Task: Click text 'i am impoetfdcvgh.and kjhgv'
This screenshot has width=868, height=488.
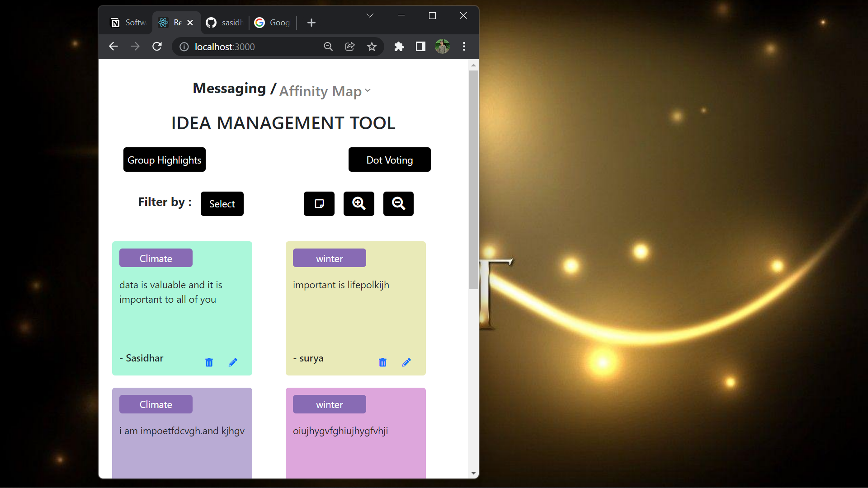Action: (x=182, y=431)
